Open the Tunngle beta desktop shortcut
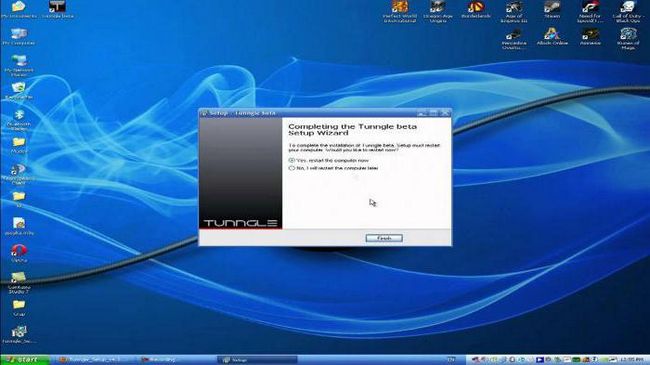 pos(57,10)
